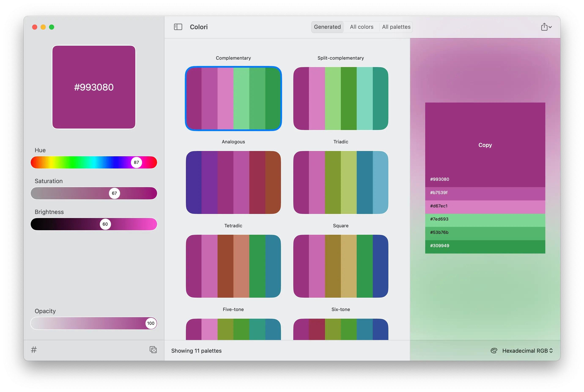Click the main #993080 color preview square
This screenshot has height=392, width=584.
[x=94, y=87]
